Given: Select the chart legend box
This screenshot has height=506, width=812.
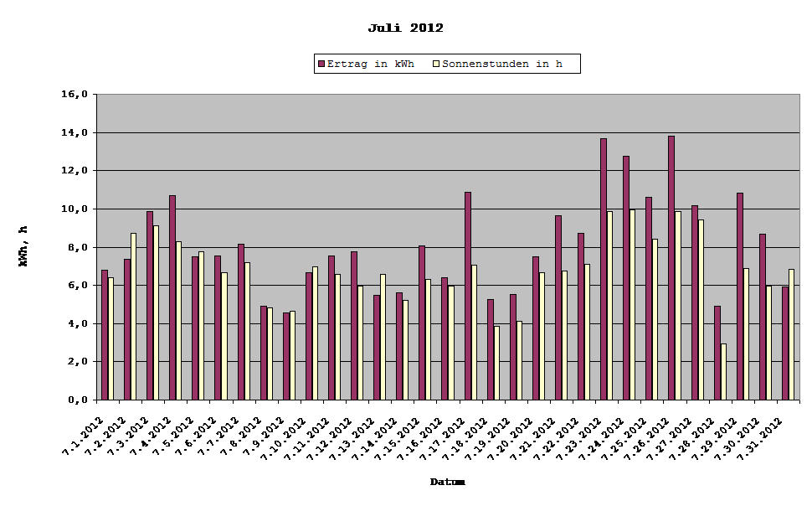Looking at the screenshot, I should click(446, 63).
